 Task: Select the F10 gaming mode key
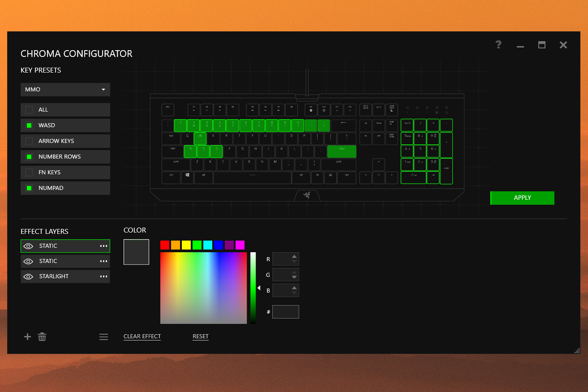324,110
